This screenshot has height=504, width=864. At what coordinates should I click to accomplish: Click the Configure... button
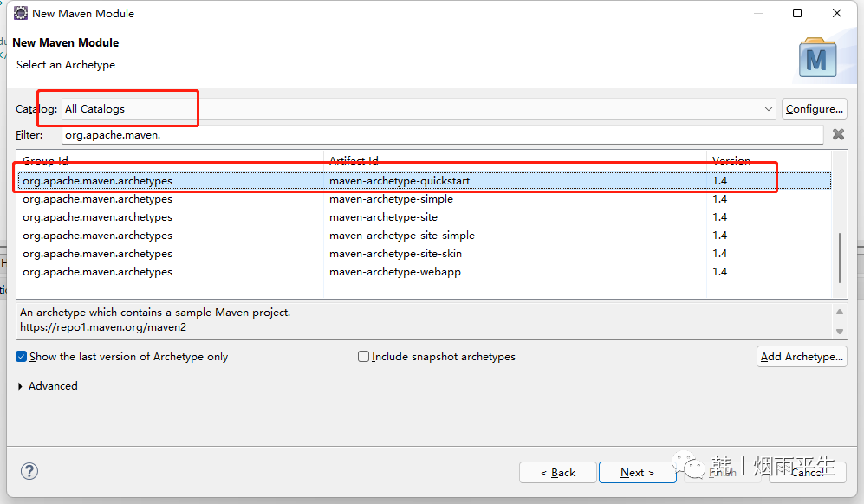pyautogui.click(x=815, y=109)
